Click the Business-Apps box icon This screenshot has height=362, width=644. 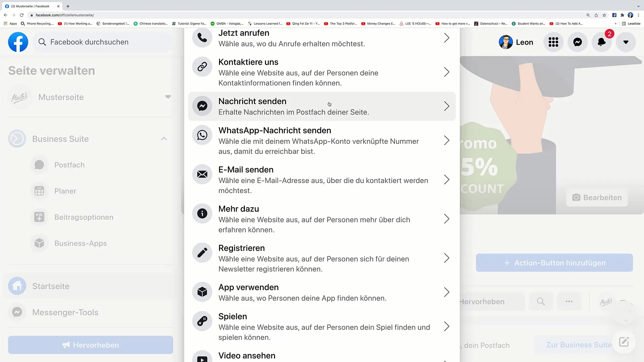(x=39, y=243)
